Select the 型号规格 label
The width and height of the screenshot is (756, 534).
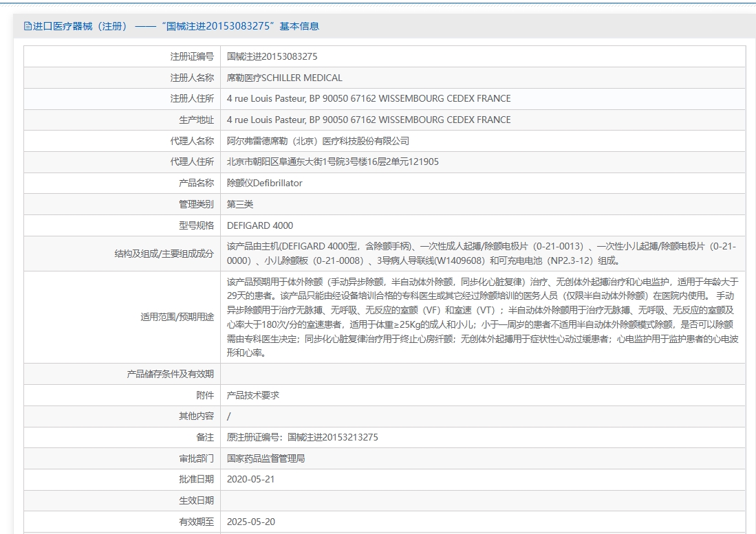[x=196, y=225]
